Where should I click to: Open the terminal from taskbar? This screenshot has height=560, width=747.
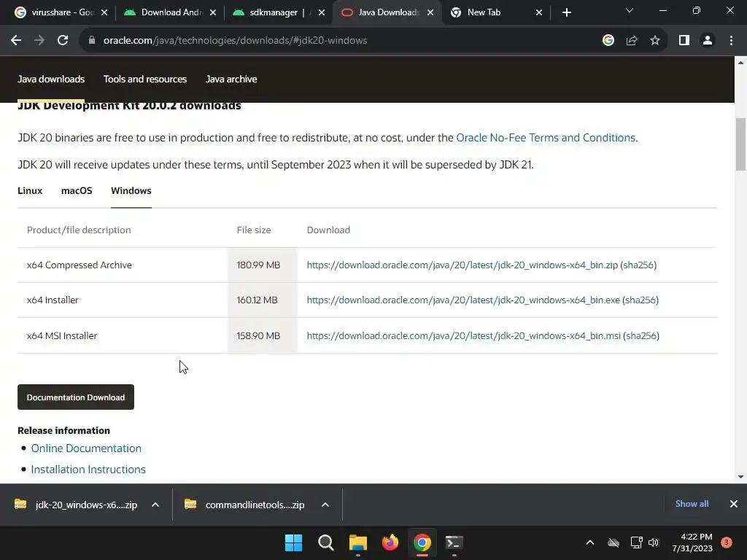pos(454,542)
